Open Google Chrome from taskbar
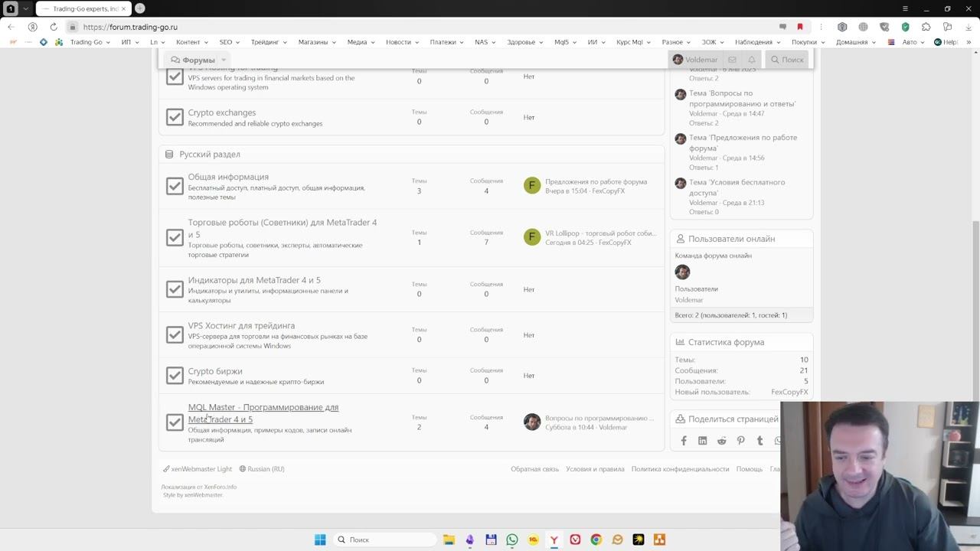Image resolution: width=980 pixels, height=551 pixels. pos(596,540)
